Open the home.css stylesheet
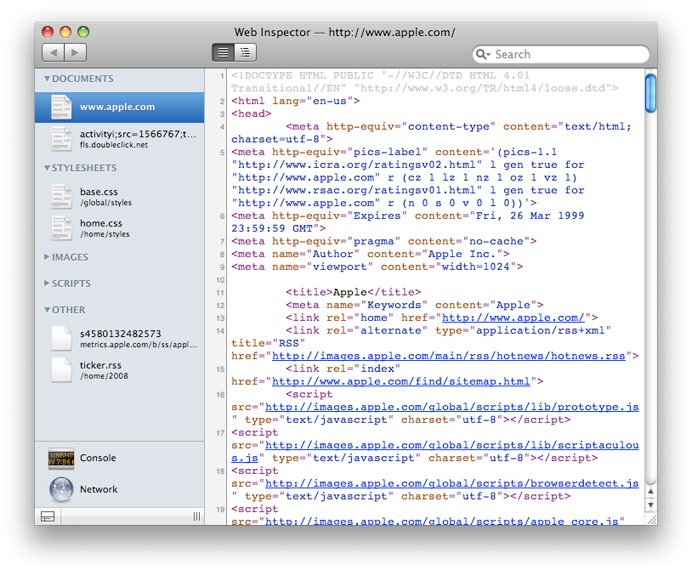 [x=120, y=228]
